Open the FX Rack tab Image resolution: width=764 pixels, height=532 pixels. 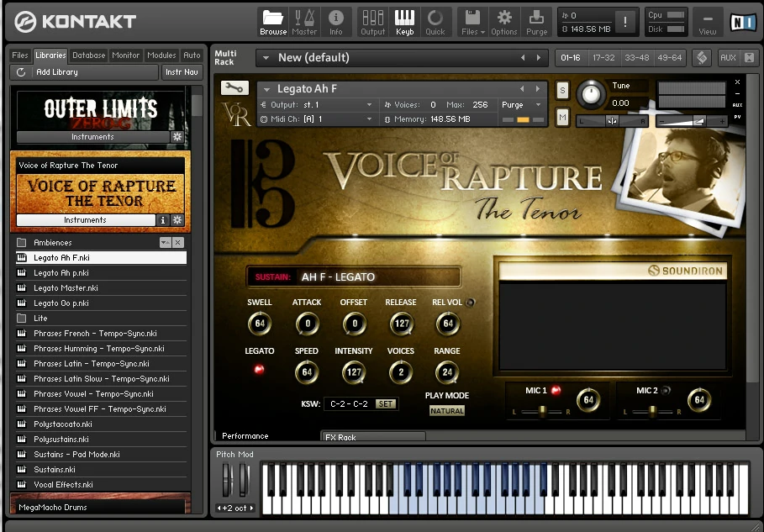click(x=372, y=436)
